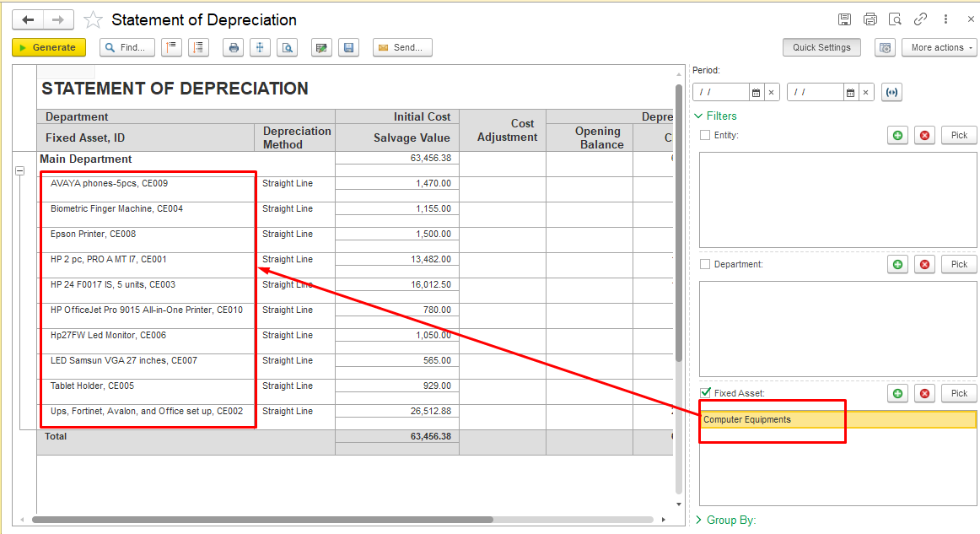
Task: Click the select period button beside date fields
Action: (891, 92)
